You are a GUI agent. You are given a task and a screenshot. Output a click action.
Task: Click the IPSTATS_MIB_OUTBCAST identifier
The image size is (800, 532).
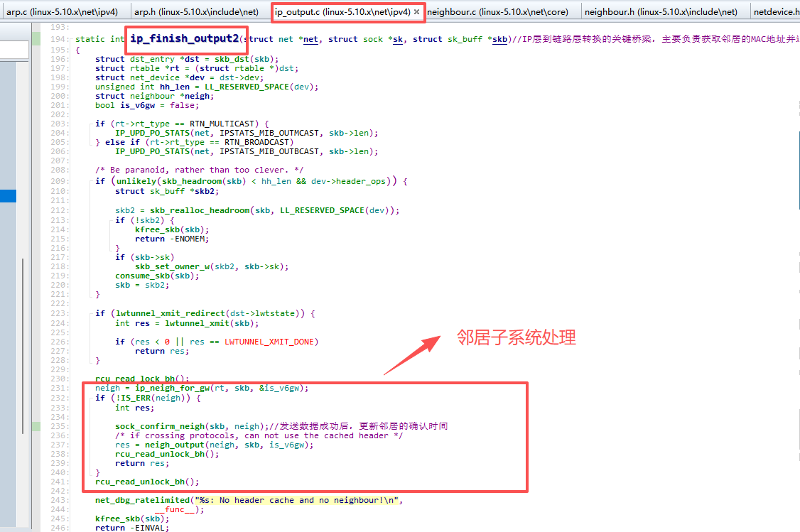(x=269, y=151)
